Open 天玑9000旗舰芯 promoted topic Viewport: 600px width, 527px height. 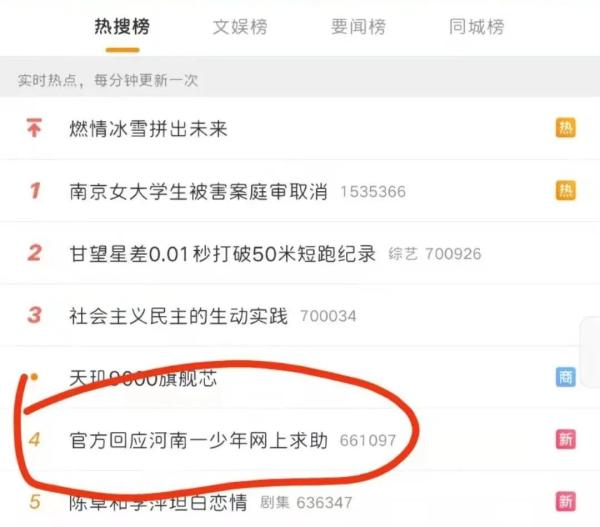click(x=143, y=378)
